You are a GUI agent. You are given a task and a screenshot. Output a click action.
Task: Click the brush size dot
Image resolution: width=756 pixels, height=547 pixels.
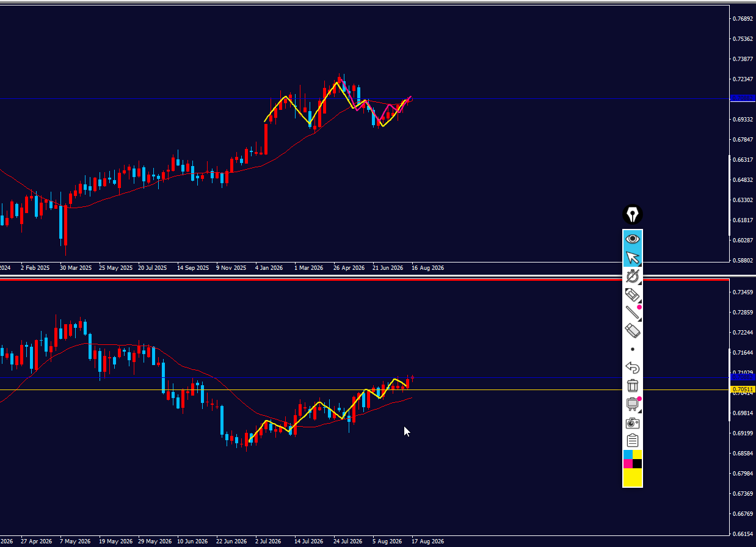[633, 349]
